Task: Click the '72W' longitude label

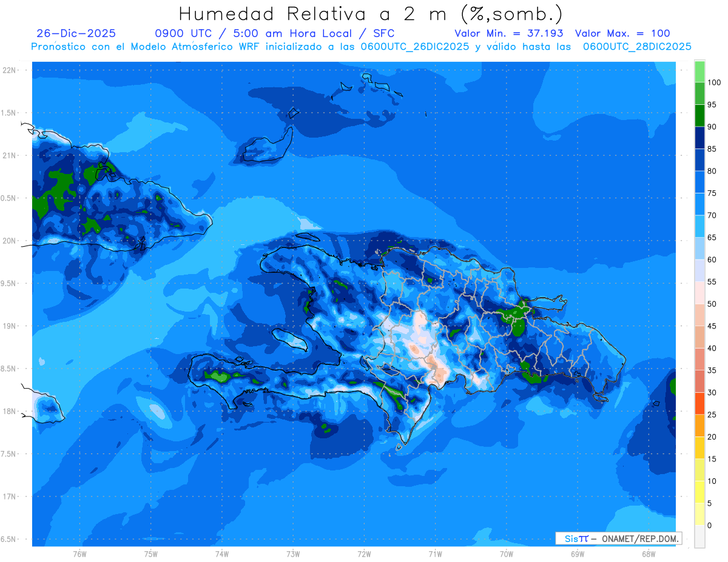Action: (x=364, y=554)
